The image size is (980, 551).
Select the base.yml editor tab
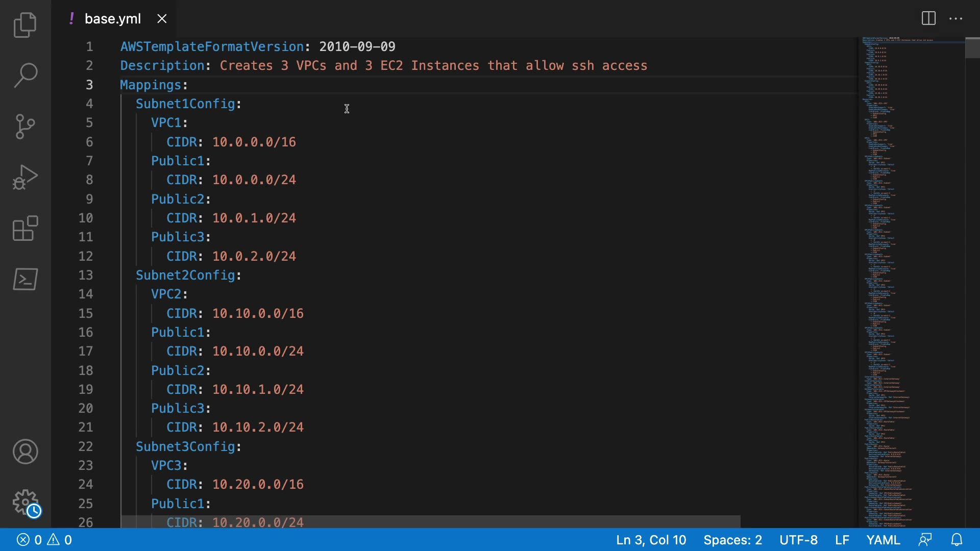(112, 19)
